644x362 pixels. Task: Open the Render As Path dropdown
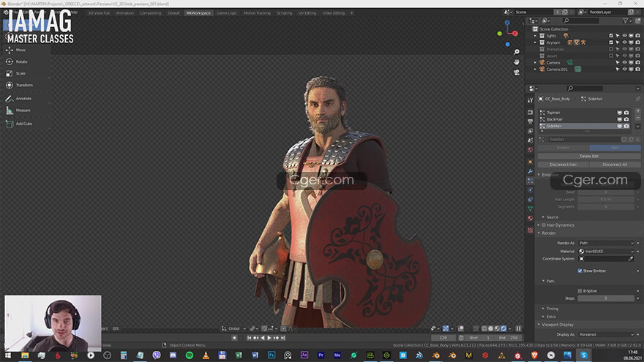point(606,243)
